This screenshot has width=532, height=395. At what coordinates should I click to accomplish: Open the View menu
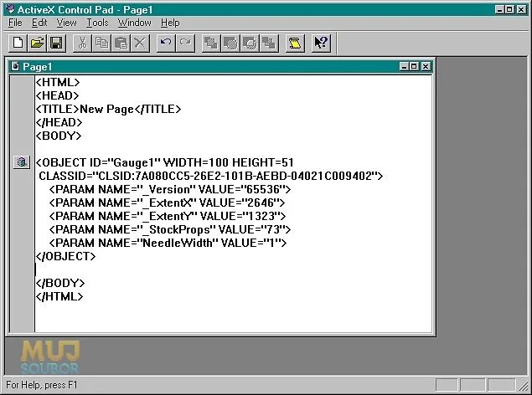(x=66, y=23)
